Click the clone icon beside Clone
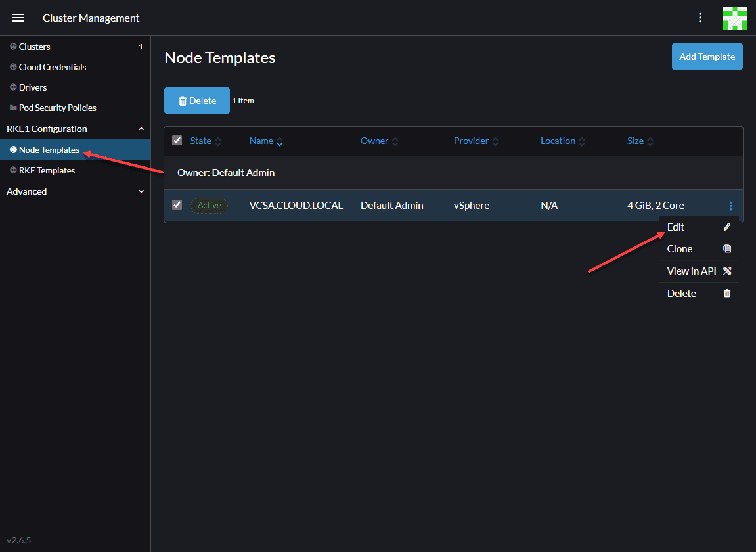 (x=727, y=249)
